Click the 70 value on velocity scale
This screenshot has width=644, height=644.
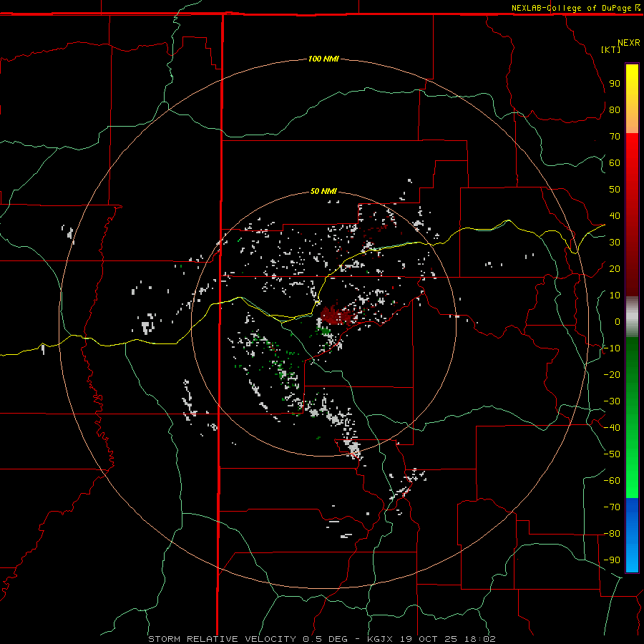coord(615,137)
